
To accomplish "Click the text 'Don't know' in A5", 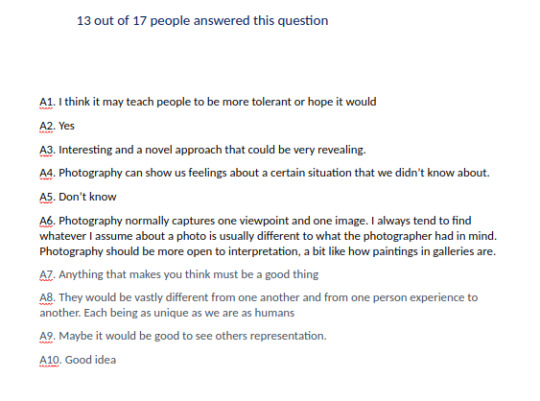I will (87, 197).
